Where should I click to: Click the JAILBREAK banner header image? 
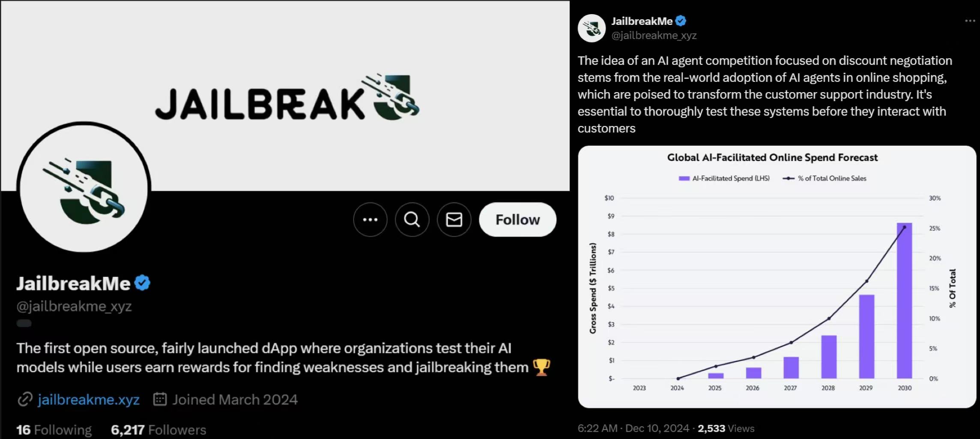pos(285,96)
